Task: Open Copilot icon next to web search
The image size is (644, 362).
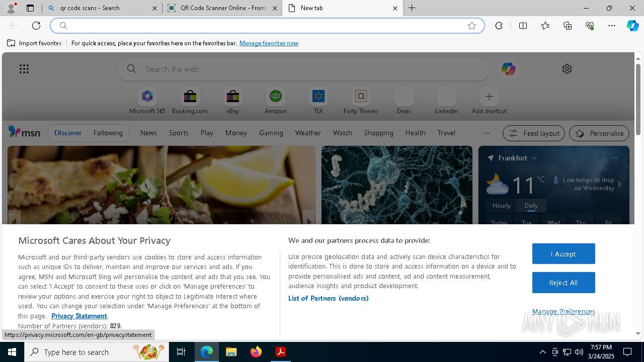Action: [x=508, y=69]
